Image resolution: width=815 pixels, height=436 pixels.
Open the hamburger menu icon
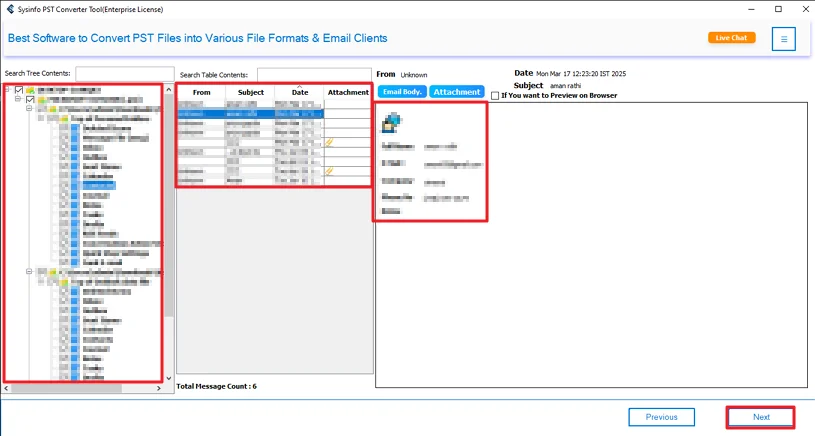783,39
